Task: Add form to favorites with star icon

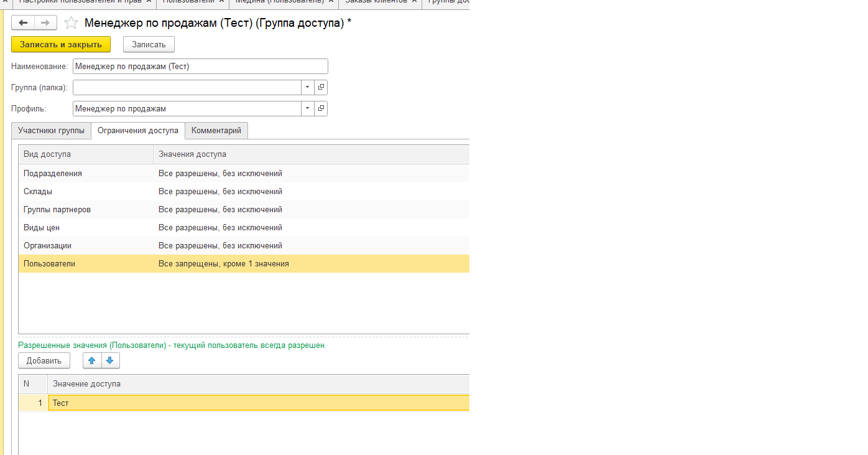Action: 72,24
